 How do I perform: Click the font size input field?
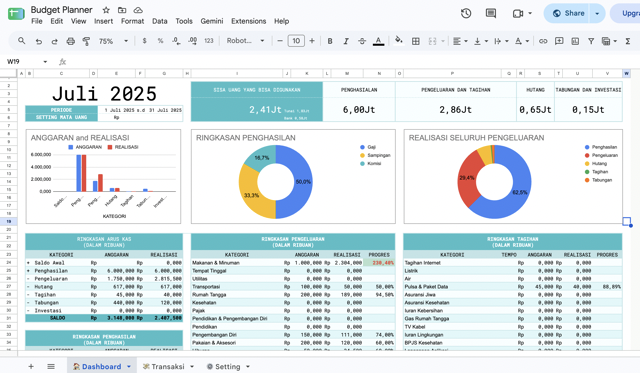point(296,41)
